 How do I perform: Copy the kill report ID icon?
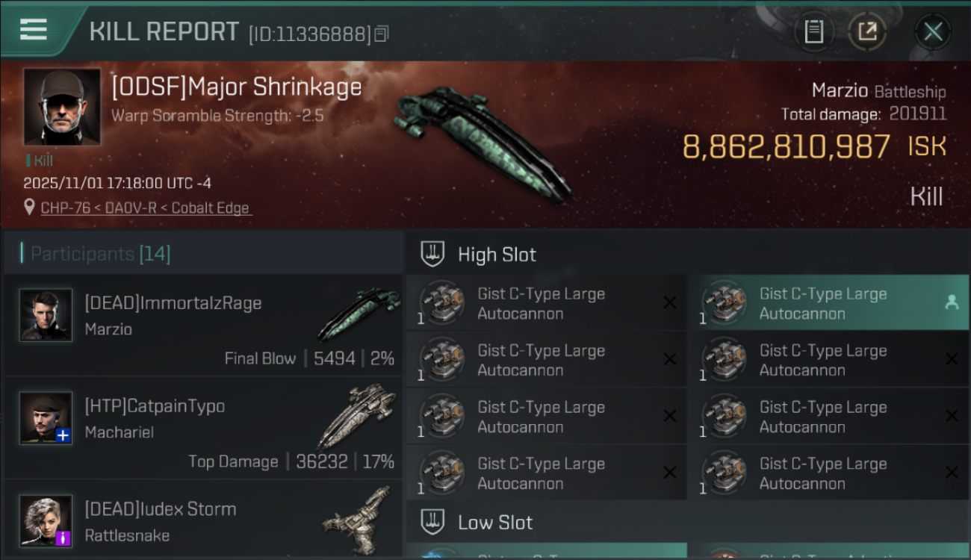click(382, 34)
